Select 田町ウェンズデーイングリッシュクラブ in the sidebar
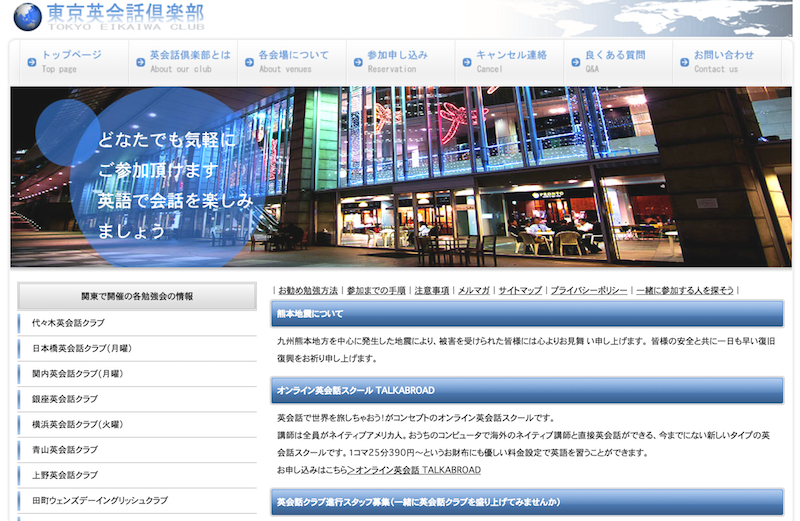The height and width of the screenshot is (521, 800). 137,501
